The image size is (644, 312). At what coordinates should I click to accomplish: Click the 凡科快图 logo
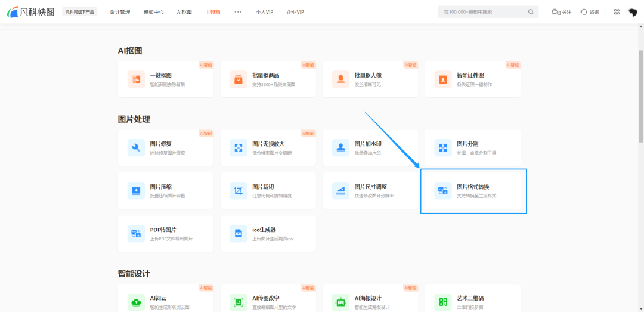[31, 12]
